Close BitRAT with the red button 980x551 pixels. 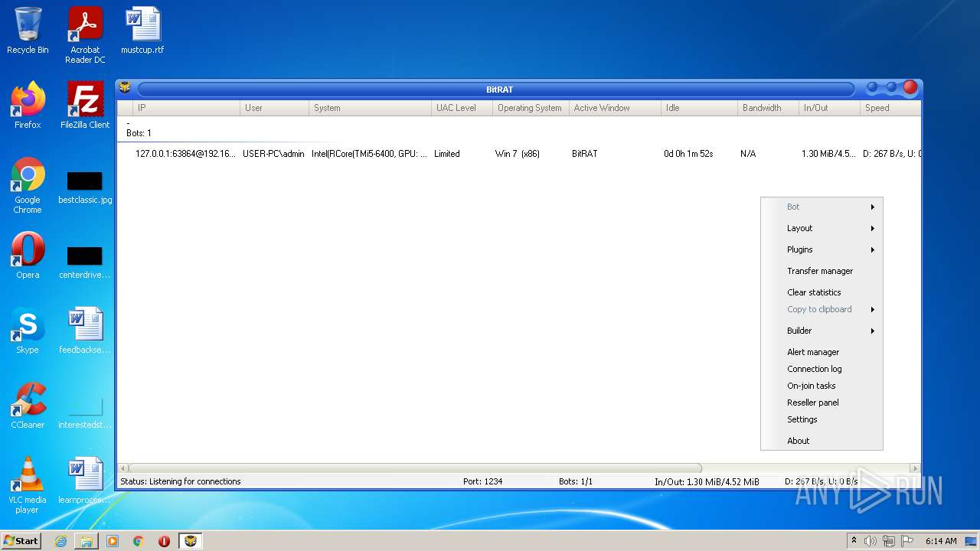[910, 87]
